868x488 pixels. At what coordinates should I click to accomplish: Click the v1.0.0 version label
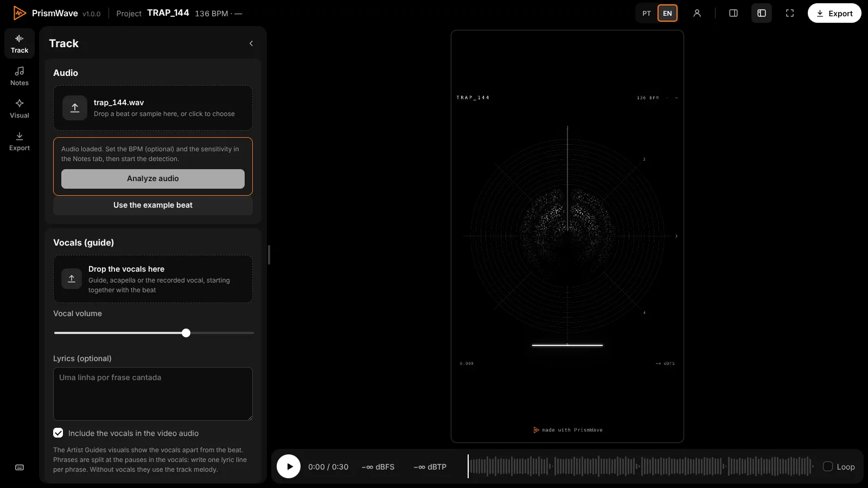coord(92,14)
